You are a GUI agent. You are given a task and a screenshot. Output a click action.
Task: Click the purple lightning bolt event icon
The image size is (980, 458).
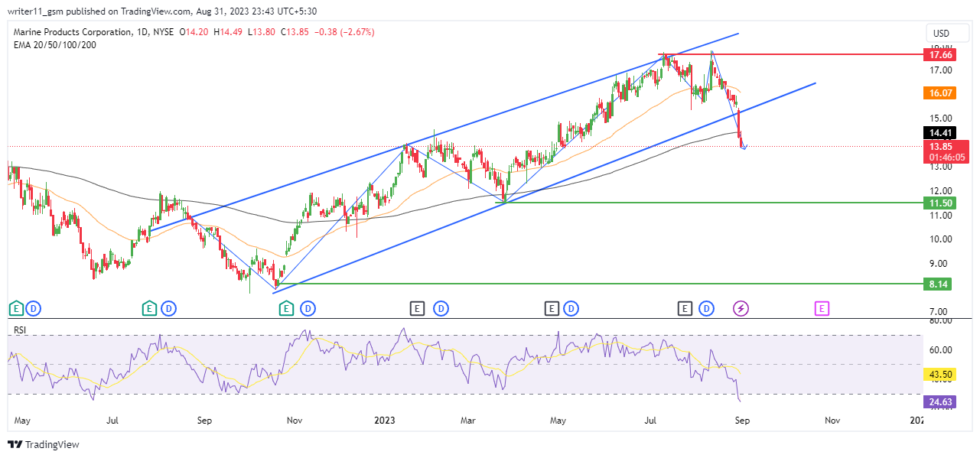click(x=741, y=309)
